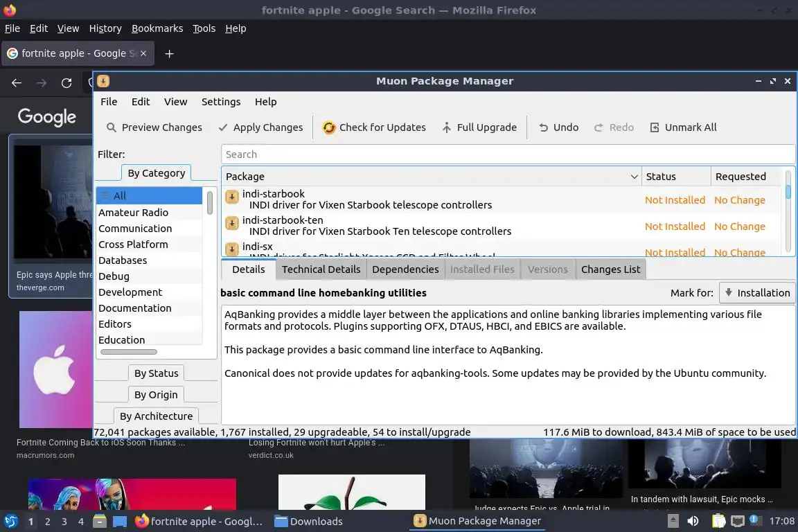The width and height of the screenshot is (798, 532).
Task: Select Cross Platform category
Action: tap(149, 244)
